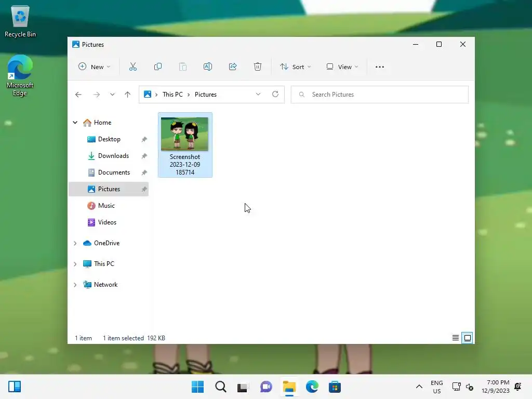Click the Rename icon in toolbar
This screenshot has height=399, width=532.
coord(208,67)
